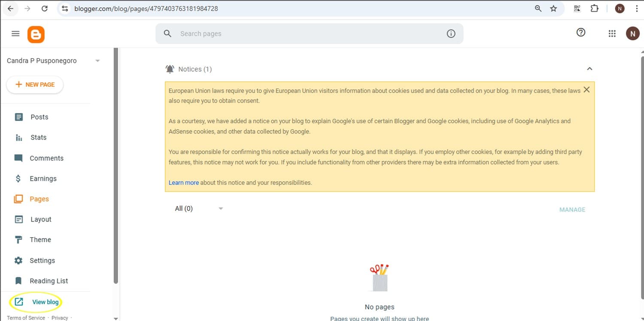Open the Help question mark icon
The image size is (644, 321).
point(580,33)
